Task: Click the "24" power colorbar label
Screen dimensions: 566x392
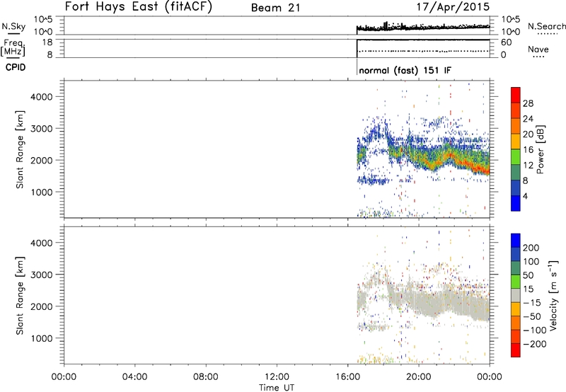Action: pyautogui.click(x=528, y=119)
